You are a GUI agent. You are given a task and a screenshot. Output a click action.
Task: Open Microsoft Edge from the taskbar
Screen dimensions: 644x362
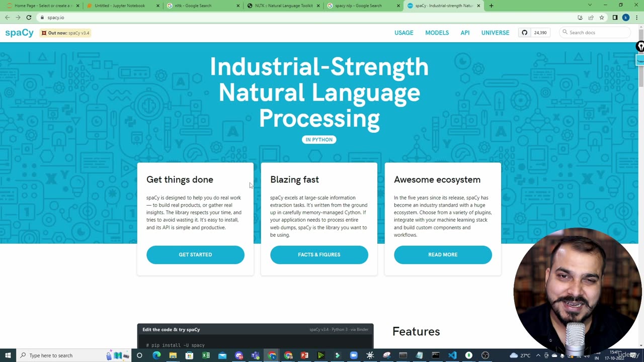pyautogui.click(x=156, y=355)
